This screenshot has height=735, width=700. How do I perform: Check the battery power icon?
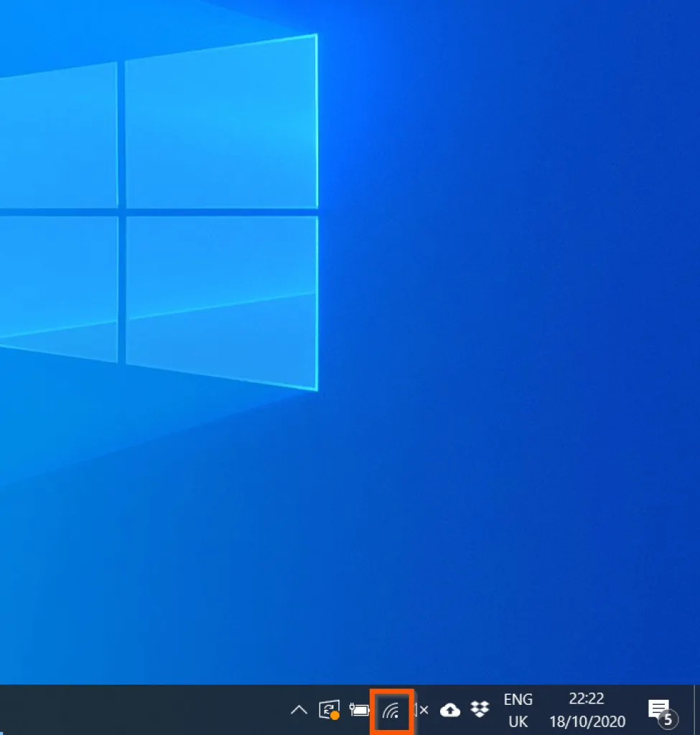coord(359,710)
